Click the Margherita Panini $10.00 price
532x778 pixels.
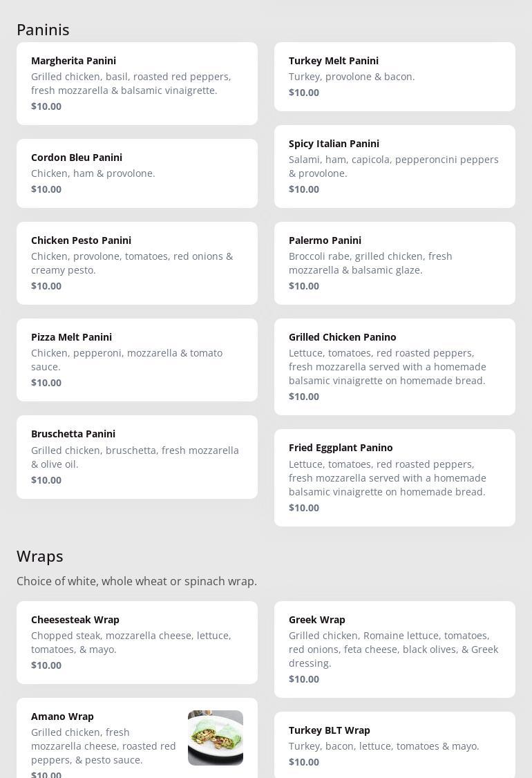click(x=46, y=106)
